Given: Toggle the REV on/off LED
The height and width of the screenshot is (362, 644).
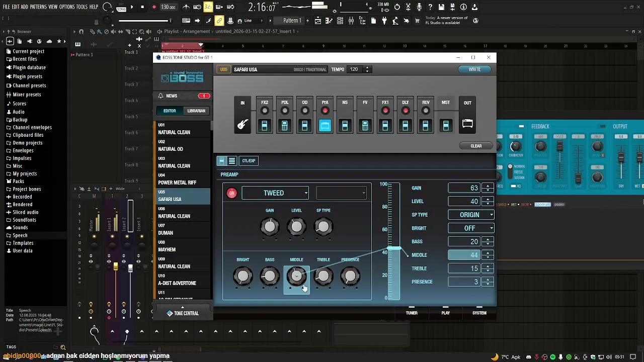Looking at the screenshot, I should tap(426, 111).
